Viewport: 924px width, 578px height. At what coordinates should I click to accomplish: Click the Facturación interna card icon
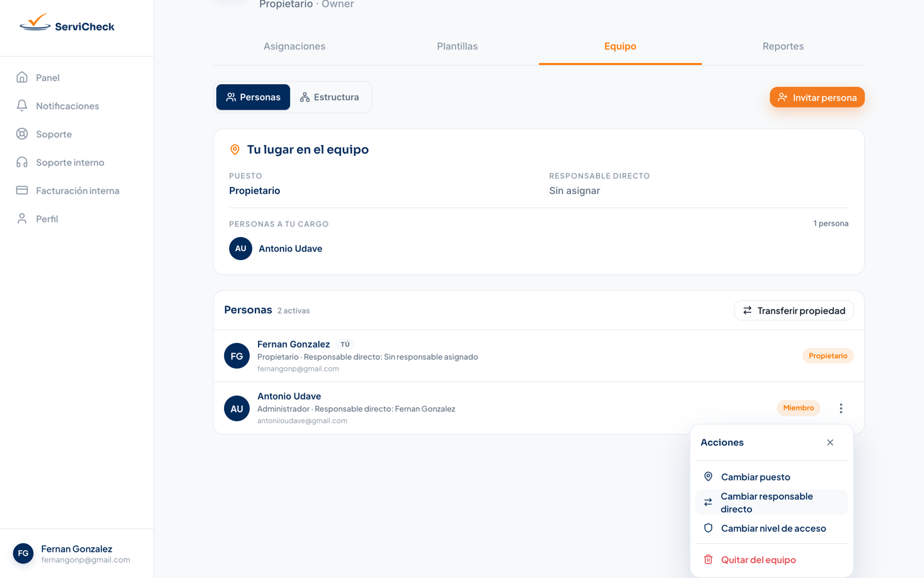coord(22,190)
